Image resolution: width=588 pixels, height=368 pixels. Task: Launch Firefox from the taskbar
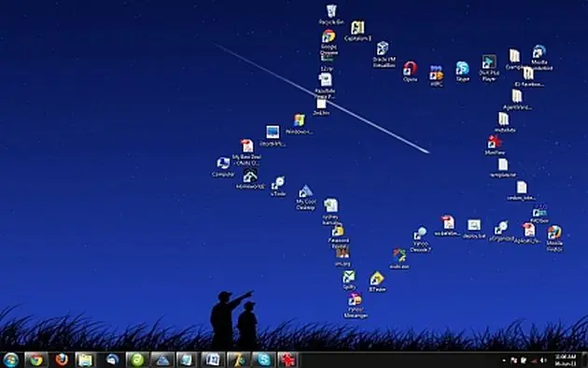[x=62, y=361]
